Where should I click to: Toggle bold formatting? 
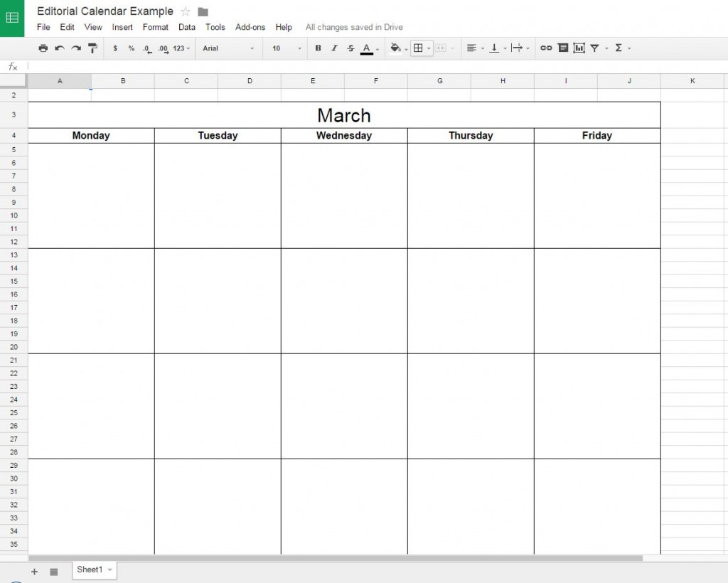point(318,48)
